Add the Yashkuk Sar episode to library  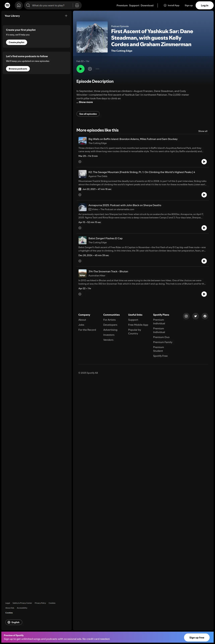pyautogui.click(x=90, y=69)
